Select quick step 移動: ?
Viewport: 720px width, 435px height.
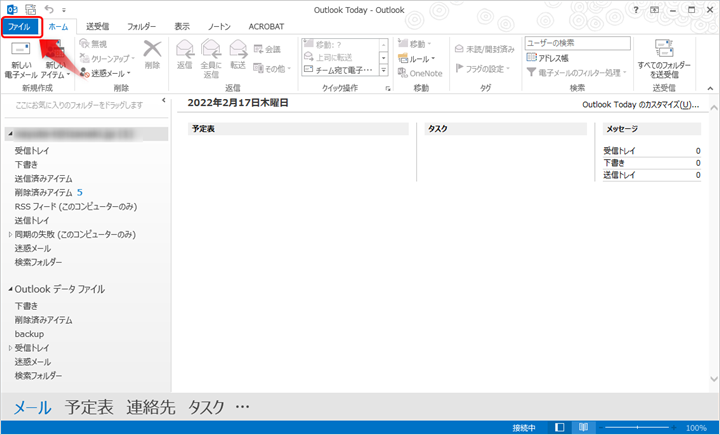pos(340,45)
